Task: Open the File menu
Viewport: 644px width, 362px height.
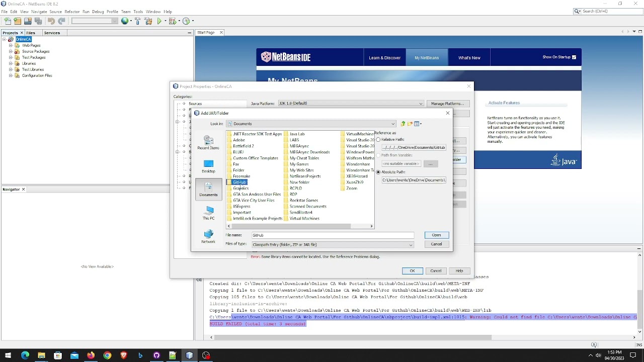Action: point(5,12)
